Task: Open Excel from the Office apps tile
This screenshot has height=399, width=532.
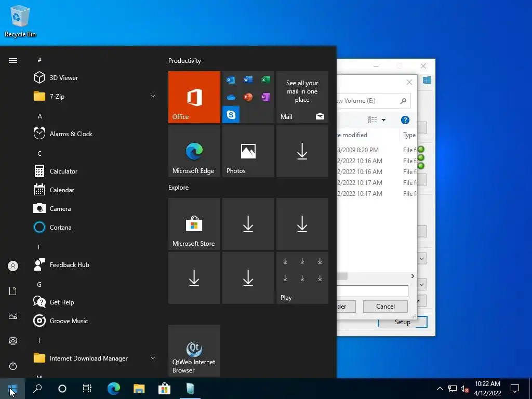Action: click(265, 79)
